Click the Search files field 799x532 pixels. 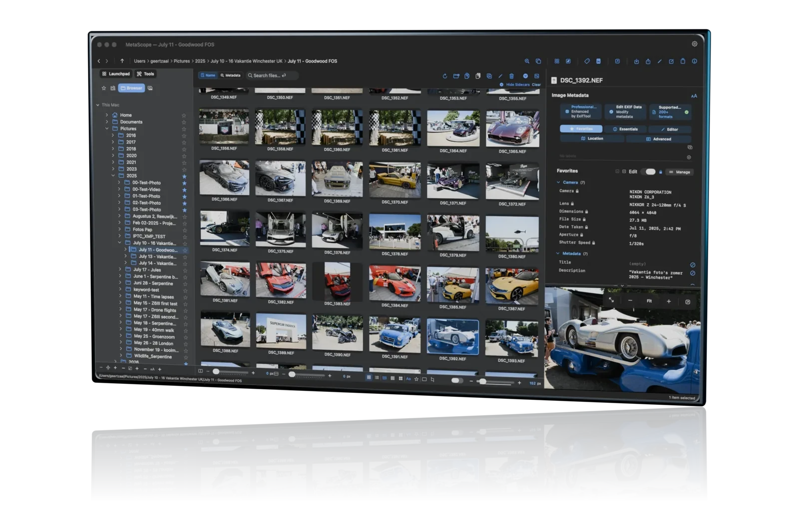click(273, 75)
